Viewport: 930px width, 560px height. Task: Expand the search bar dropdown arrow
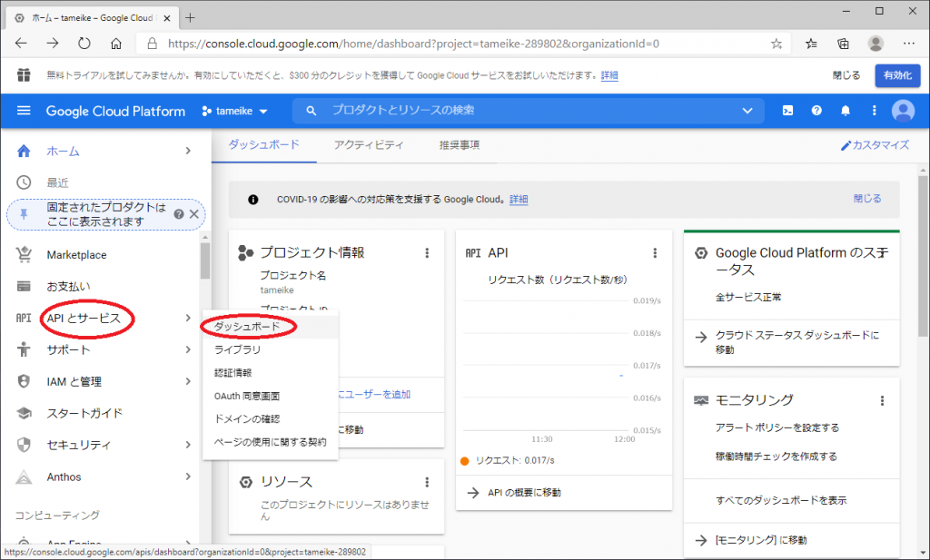(747, 111)
